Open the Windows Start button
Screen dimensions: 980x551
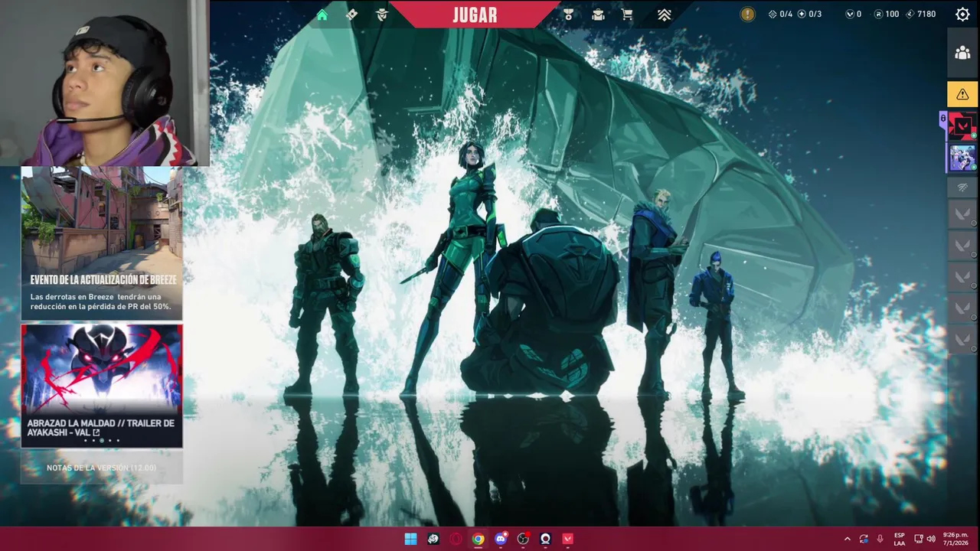(410, 539)
